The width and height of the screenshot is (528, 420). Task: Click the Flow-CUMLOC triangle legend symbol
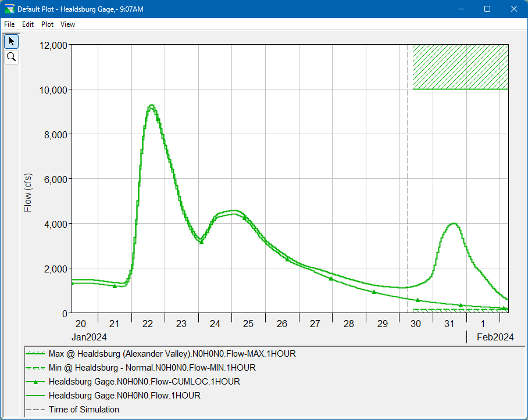(x=35, y=382)
